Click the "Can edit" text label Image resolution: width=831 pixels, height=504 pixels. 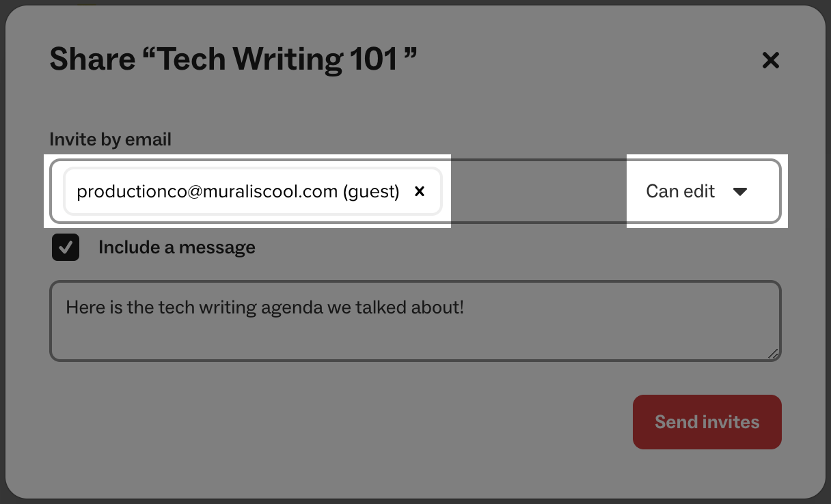click(x=681, y=192)
